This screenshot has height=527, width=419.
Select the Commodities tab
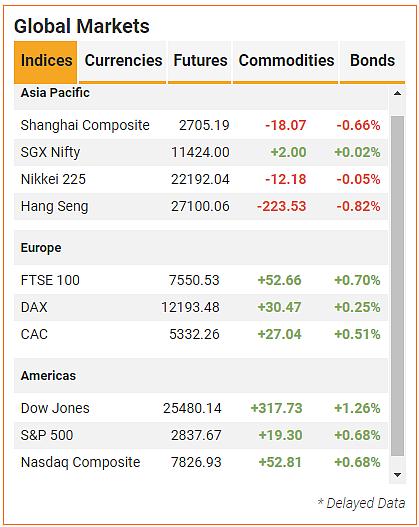click(x=286, y=62)
